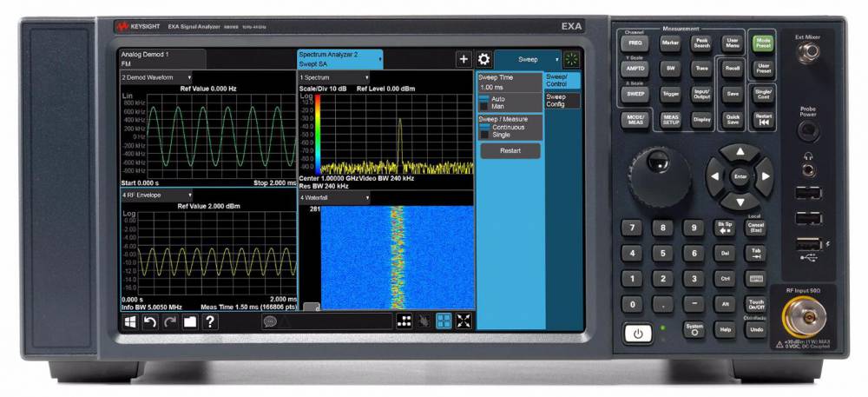Toggle the Touch On/Off hardware key
This screenshot has height=397, width=868.
coord(756,304)
